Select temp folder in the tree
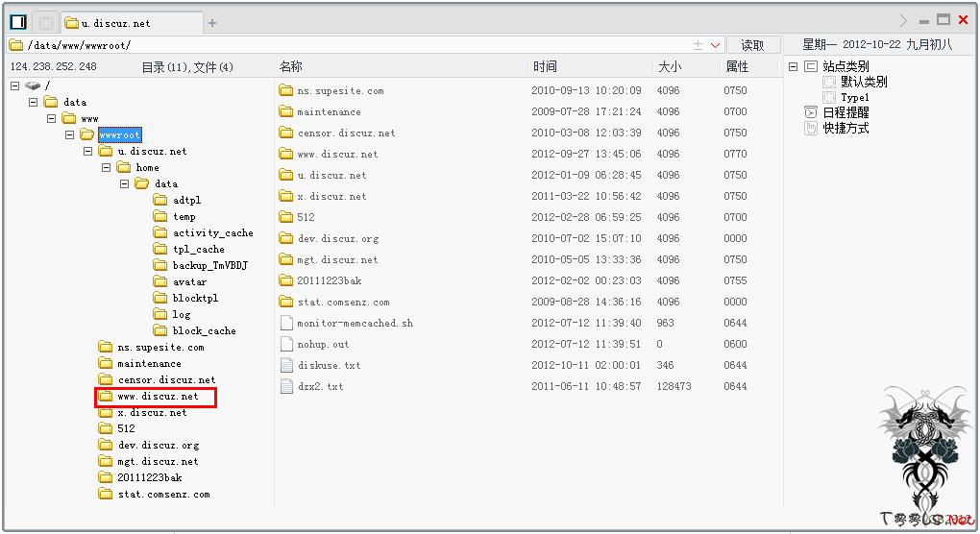Screen dimensions: 980x534 [x=184, y=216]
